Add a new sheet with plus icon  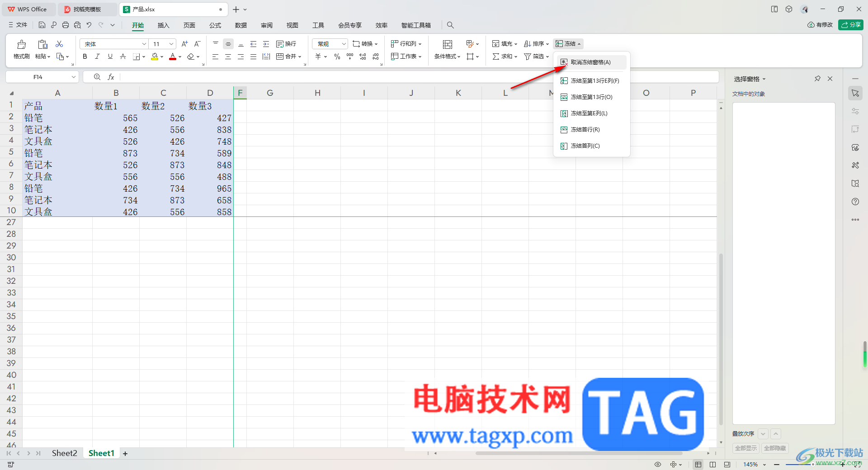[x=125, y=453]
